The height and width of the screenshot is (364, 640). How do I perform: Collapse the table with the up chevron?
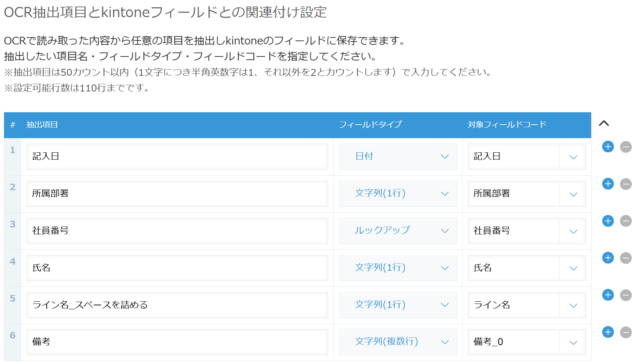click(604, 123)
